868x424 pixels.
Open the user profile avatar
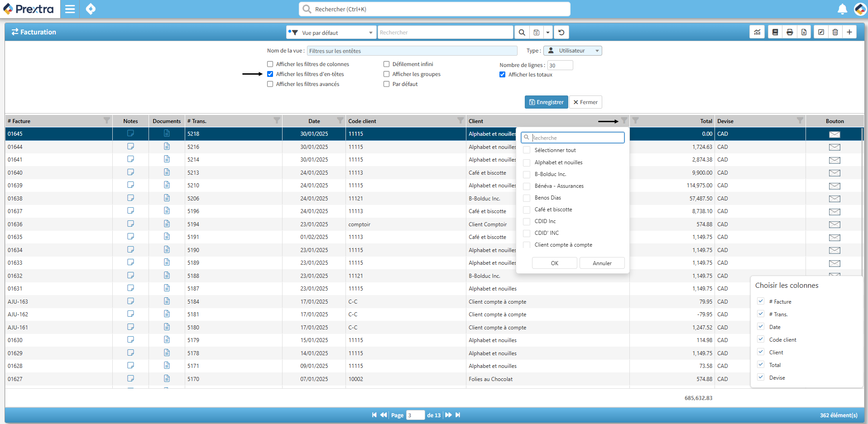coord(860,9)
